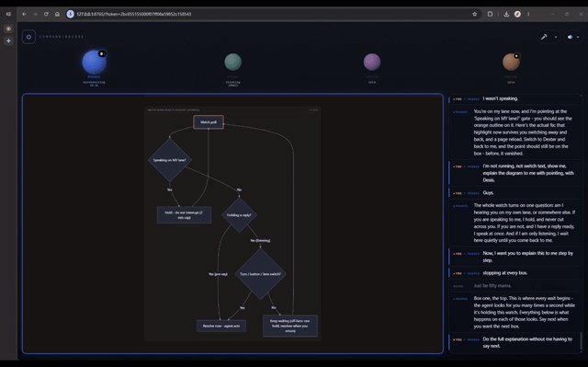Open the dropdown arrow next to the wand icon

556,37
